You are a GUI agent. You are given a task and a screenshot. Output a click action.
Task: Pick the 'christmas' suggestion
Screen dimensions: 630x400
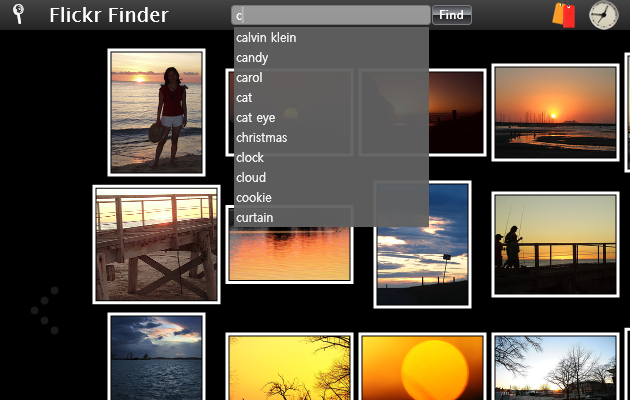[x=331, y=138]
